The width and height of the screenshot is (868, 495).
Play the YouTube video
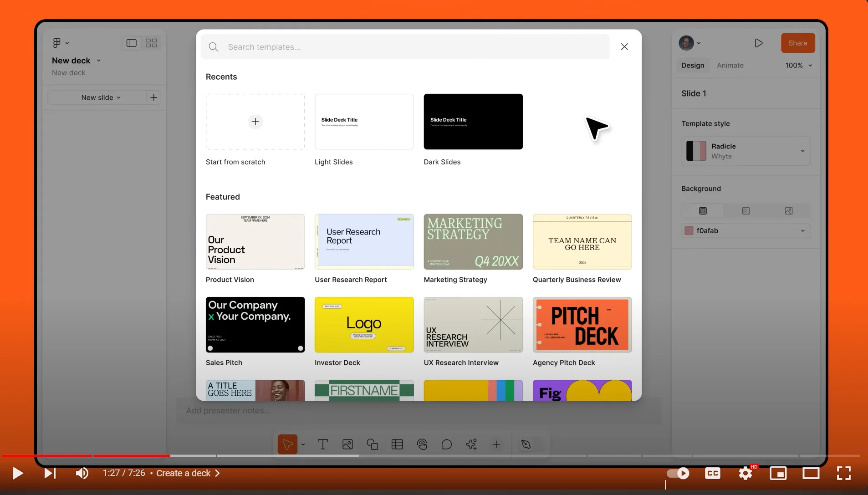[18, 473]
